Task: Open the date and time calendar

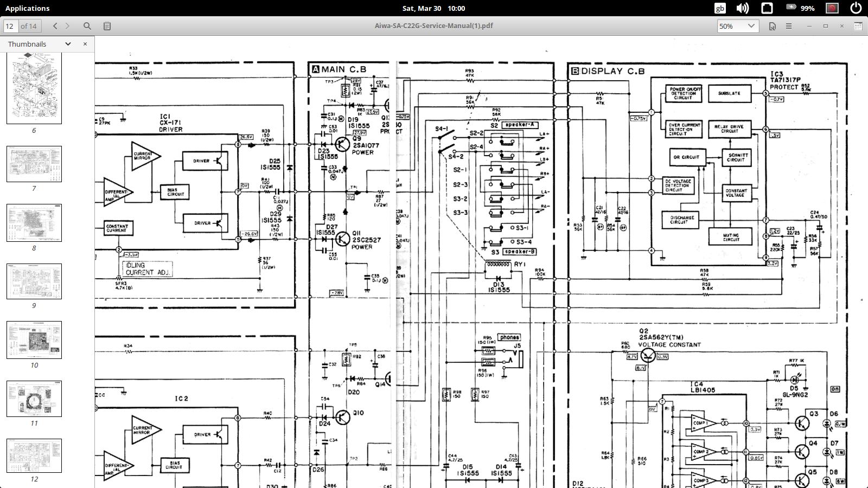Action: click(433, 8)
